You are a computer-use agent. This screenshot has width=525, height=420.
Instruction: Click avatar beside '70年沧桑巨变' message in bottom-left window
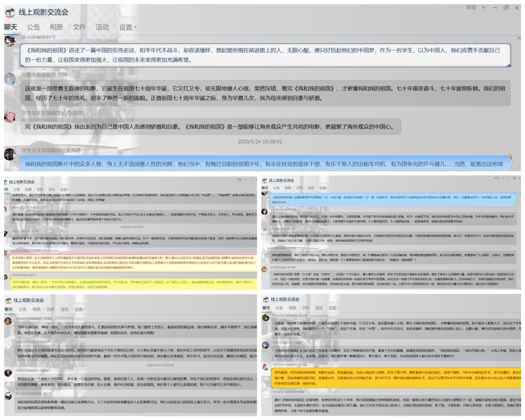point(8,322)
